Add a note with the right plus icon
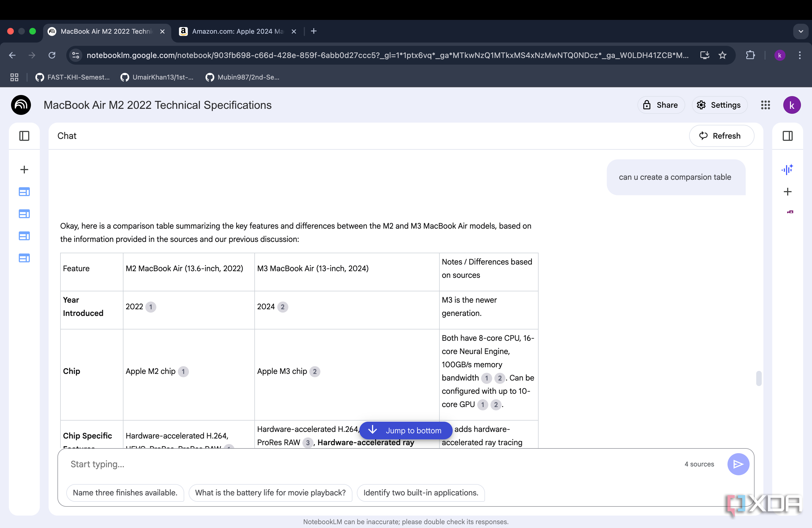Screen dimensions: 812x528 click(x=787, y=192)
